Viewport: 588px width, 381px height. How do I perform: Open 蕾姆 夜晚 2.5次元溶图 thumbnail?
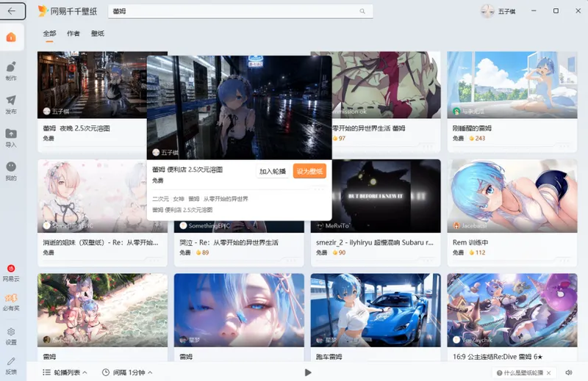coord(92,85)
